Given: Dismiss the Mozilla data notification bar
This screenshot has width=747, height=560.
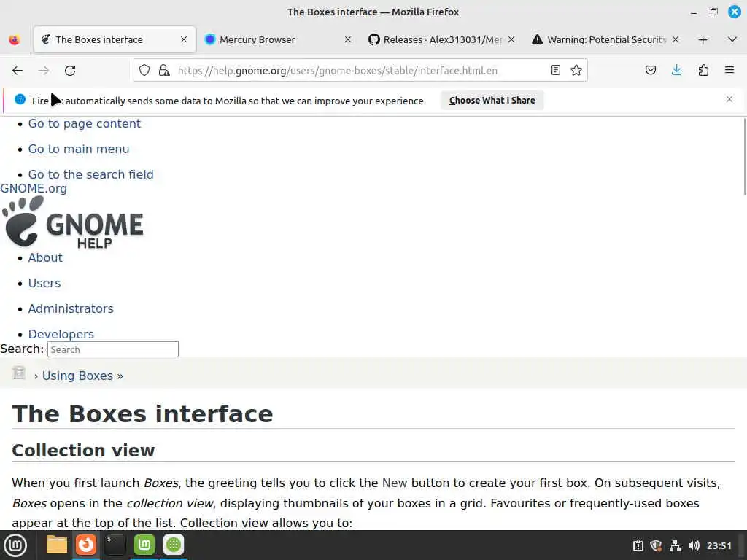Looking at the screenshot, I should pyautogui.click(x=729, y=99).
